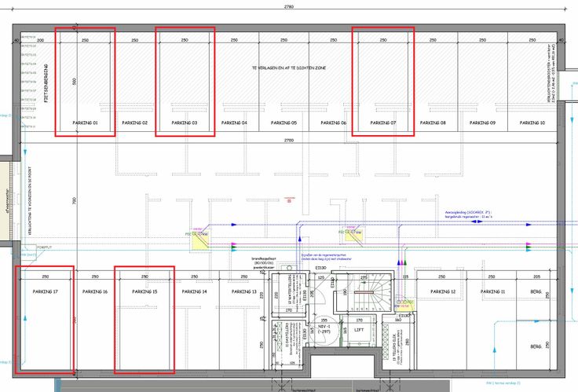This screenshot has width=578, height=392.
Task: Click the 2780 overall dimension text
Action: pyautogui.click(x=289, y=7)
